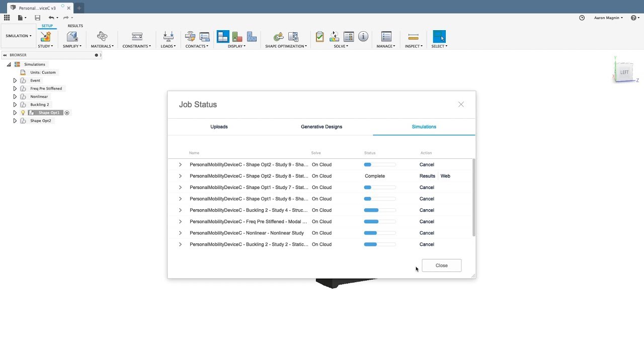The height and width of the screenshot is (362, 644).
Task: Click the Automatic Contacts icon
Action: (x=190, y=37)
